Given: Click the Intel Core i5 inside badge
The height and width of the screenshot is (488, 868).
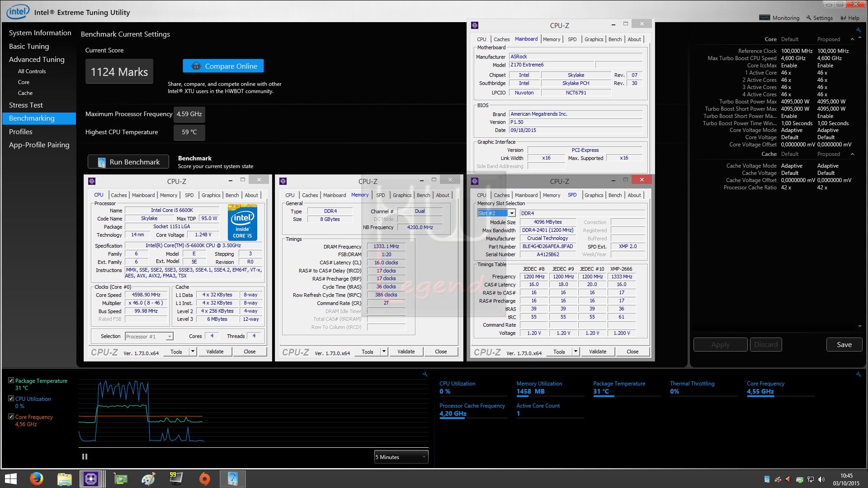Looking at the screenshot, I should tap(242, 222).
